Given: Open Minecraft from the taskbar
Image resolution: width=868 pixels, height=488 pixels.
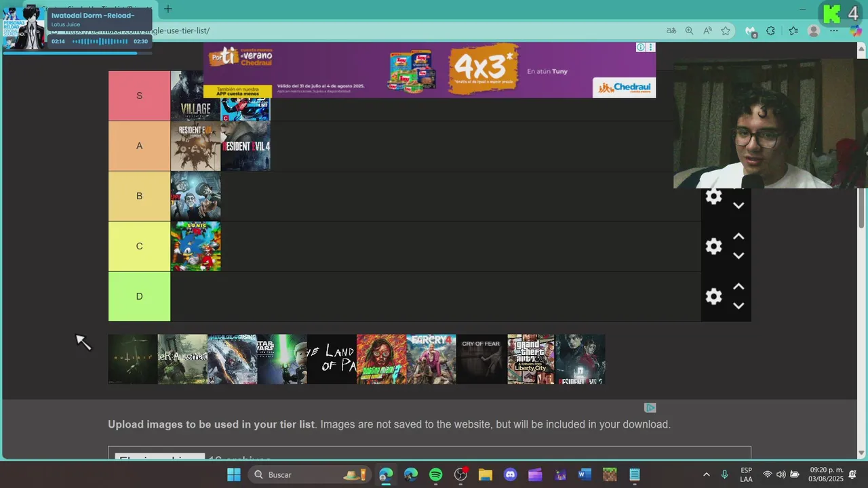Looking at the screenshot, I should [x=610, y=474].
